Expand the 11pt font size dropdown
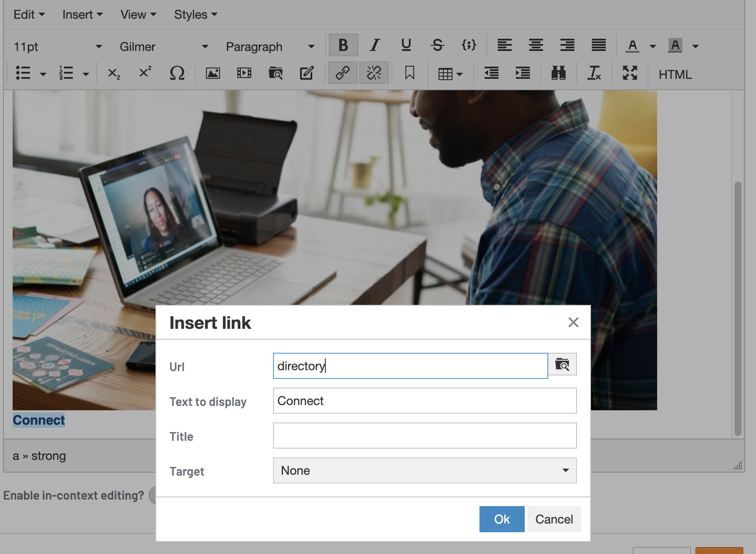 point(57,47)
